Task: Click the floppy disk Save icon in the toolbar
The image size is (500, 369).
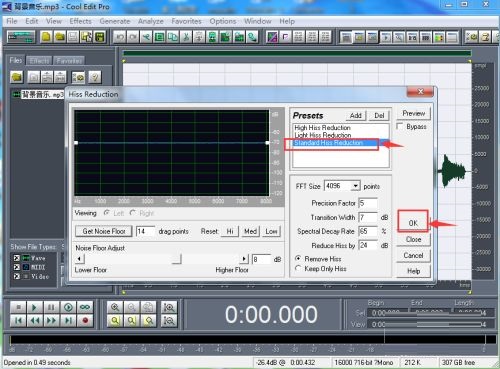Action: [73, 37]
